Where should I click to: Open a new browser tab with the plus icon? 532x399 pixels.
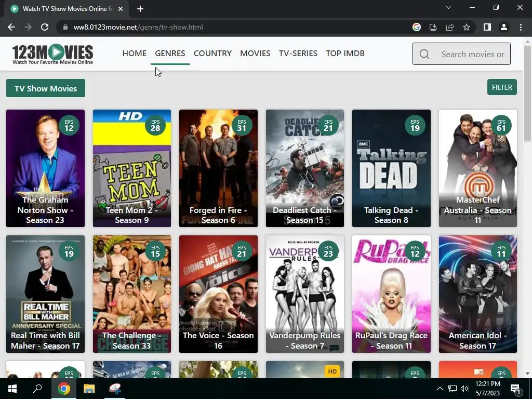[140, 9]
